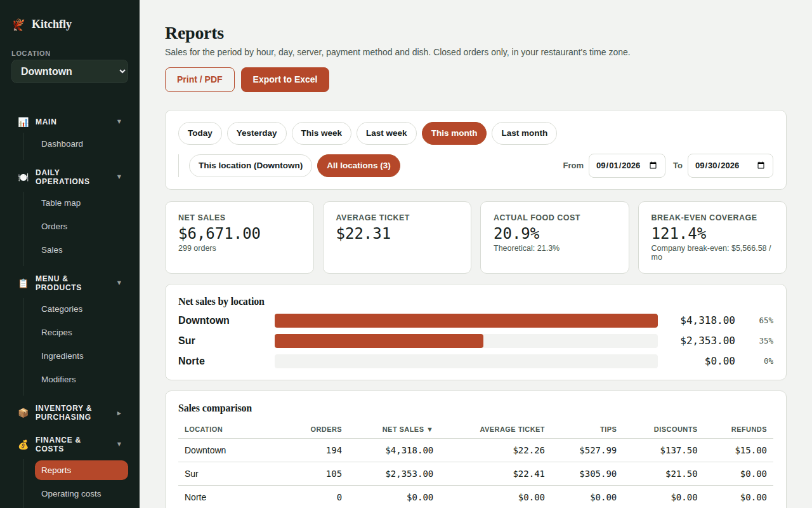Select the Last month period filter

(x=524, y=133)
